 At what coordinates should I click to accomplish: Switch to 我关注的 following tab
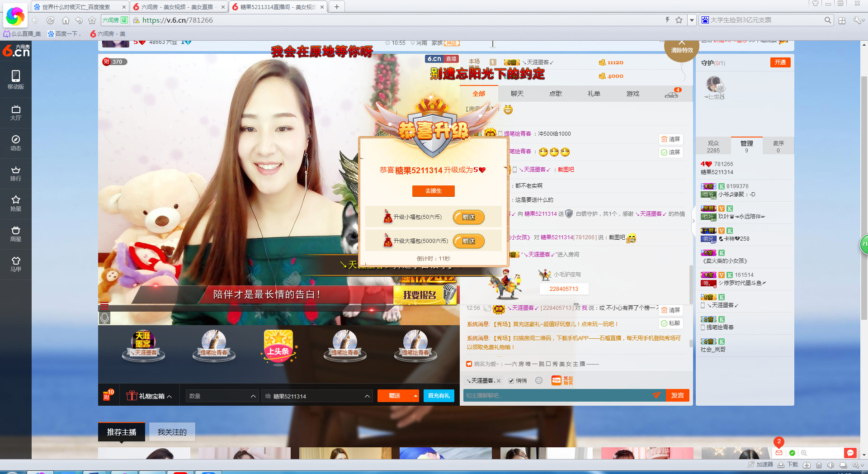tap(172, 432)
